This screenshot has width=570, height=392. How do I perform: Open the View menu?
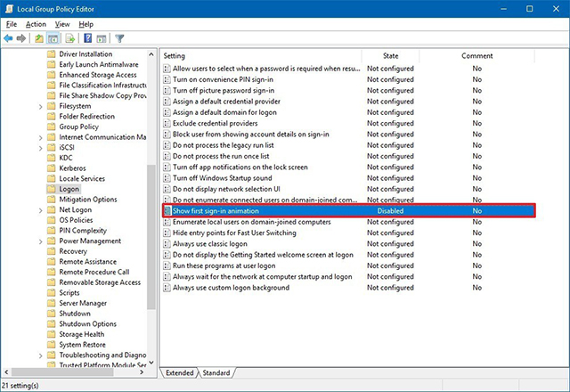click(x=62, y=24)
